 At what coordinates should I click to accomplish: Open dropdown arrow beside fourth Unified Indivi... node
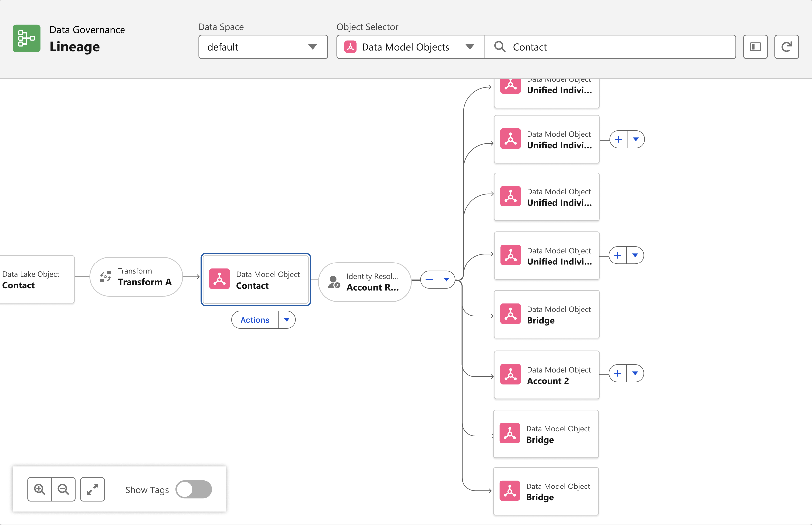635,255
